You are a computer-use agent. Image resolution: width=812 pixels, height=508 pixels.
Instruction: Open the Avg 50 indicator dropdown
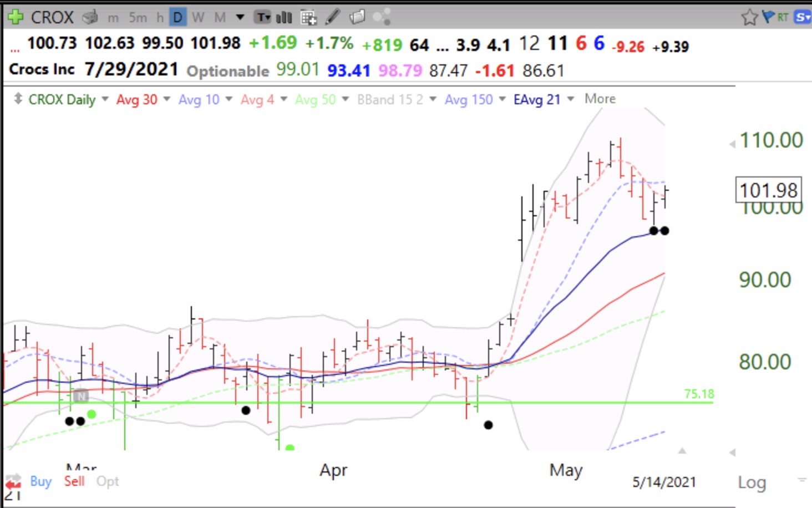(x=345, y=99)
